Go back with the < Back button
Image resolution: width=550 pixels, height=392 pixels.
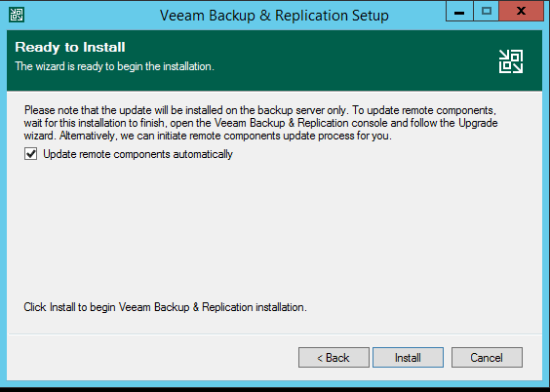click(334, 357)
